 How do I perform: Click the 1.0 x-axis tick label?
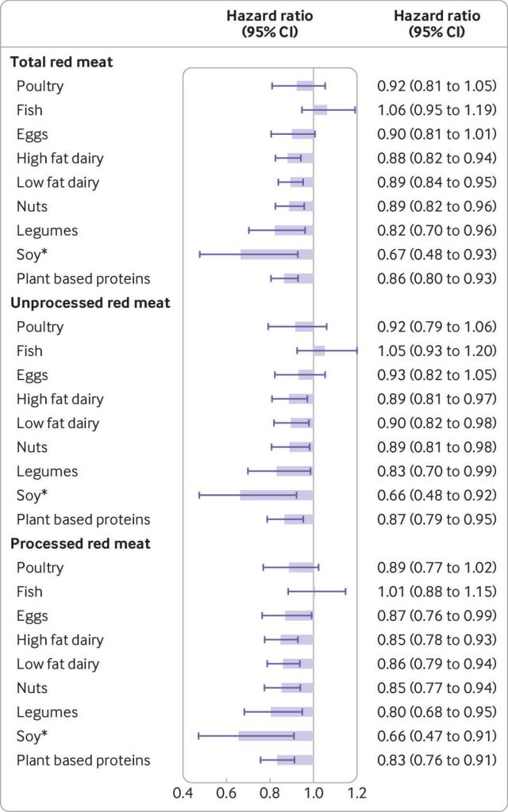(x=314, y=791)
